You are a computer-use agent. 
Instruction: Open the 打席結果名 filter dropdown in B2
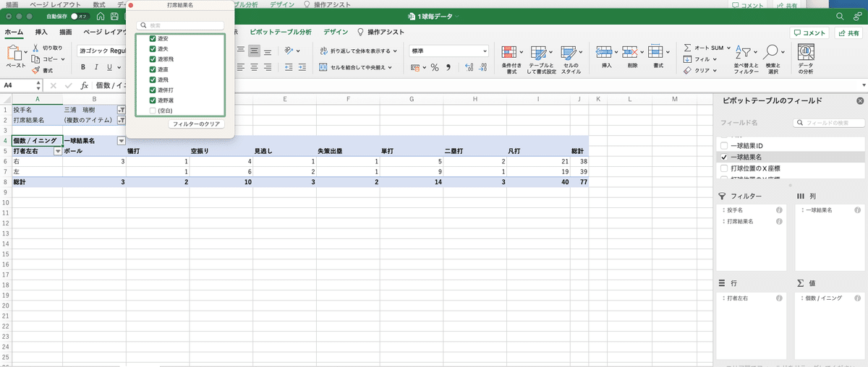[x=122, y=120]
